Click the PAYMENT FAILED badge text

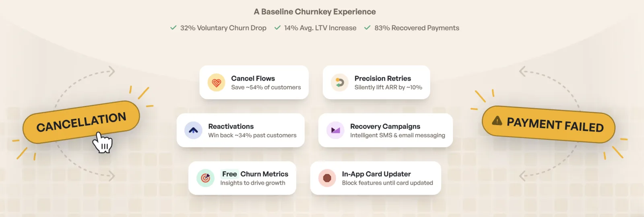coord(555,124)
